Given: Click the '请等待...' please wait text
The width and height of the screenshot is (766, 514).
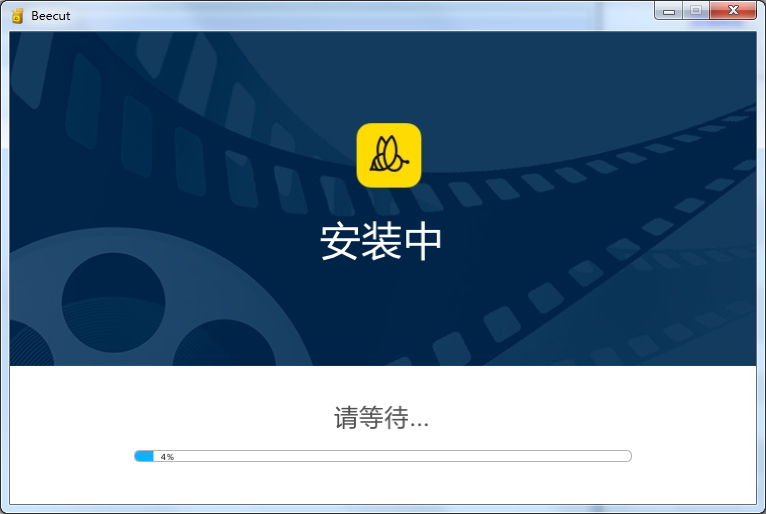Looking at the screenshot, I should tap(381, 418).
